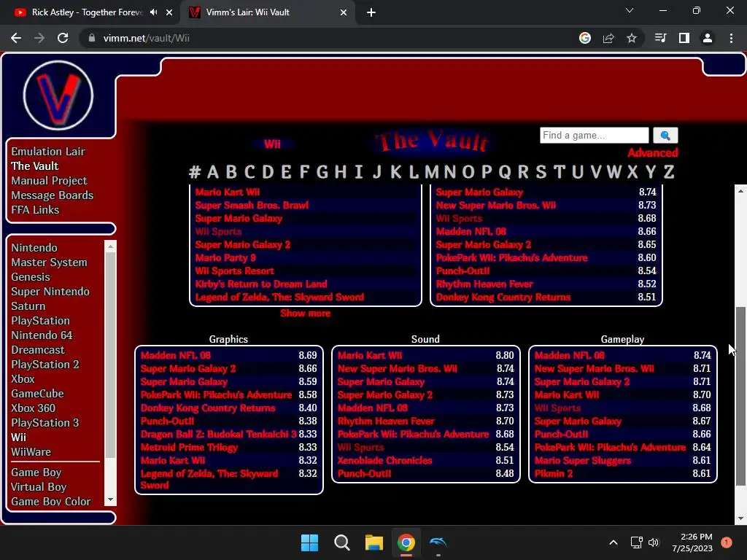
Task: Open Super Smash Bros. Brawl game link
Action: 252,205
